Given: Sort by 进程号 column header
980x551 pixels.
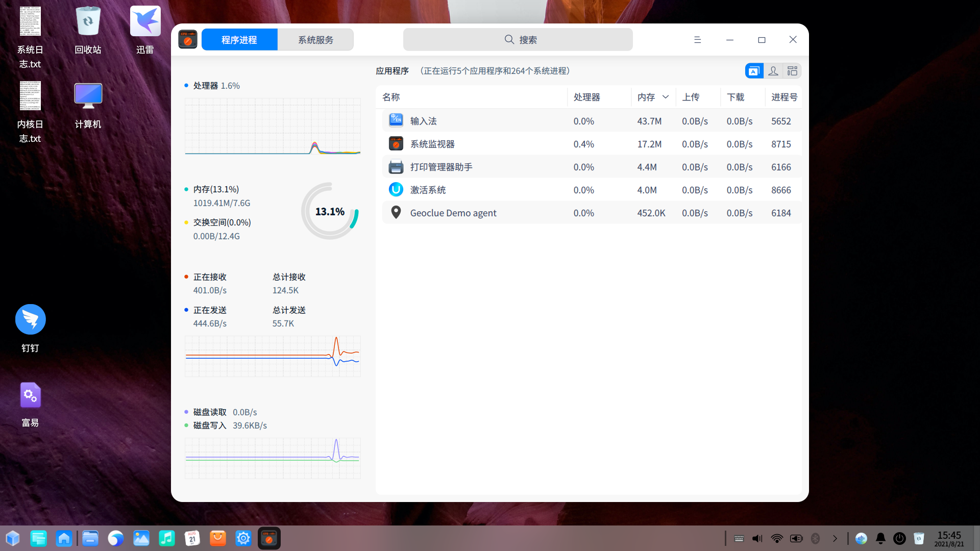Looking at the screenshot, I should [x=783, y=97].
